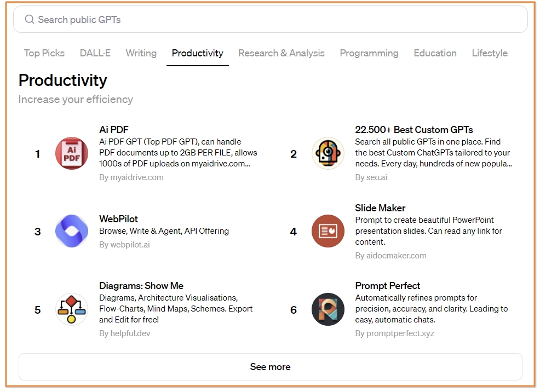Open the Ai PDF red icon
Screen dimensions: 540x392
(x=72, y=153)
